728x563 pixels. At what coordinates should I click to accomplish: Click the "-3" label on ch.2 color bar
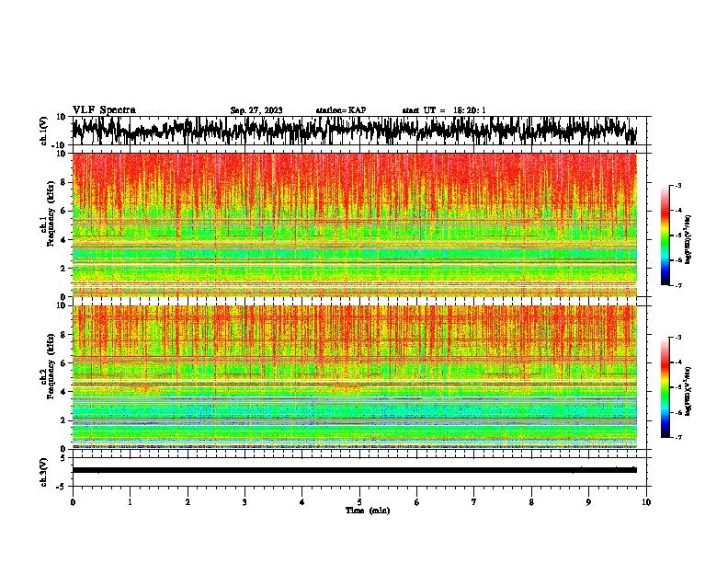677,338
